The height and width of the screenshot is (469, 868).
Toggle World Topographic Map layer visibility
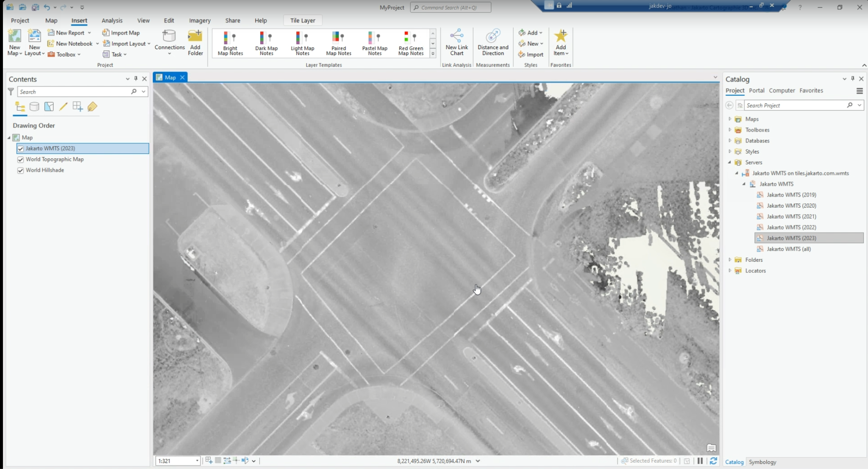[20, 160]
